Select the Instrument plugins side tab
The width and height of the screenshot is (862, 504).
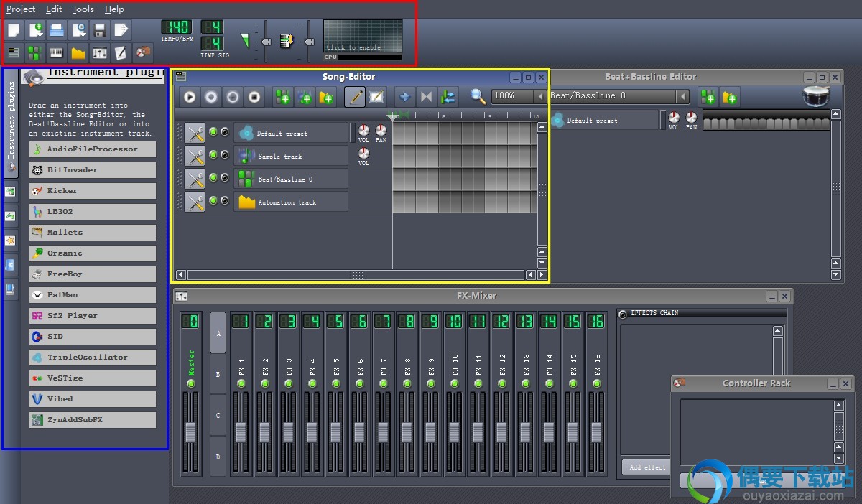11,123
